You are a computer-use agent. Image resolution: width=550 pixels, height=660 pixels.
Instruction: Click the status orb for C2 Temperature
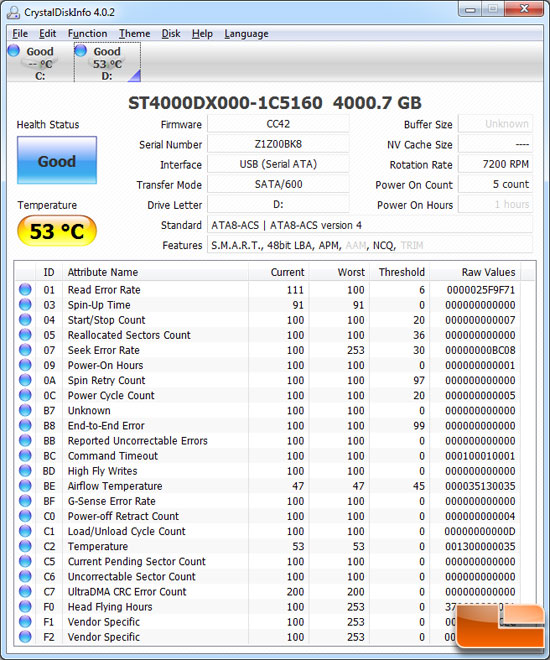pos(25,546)
